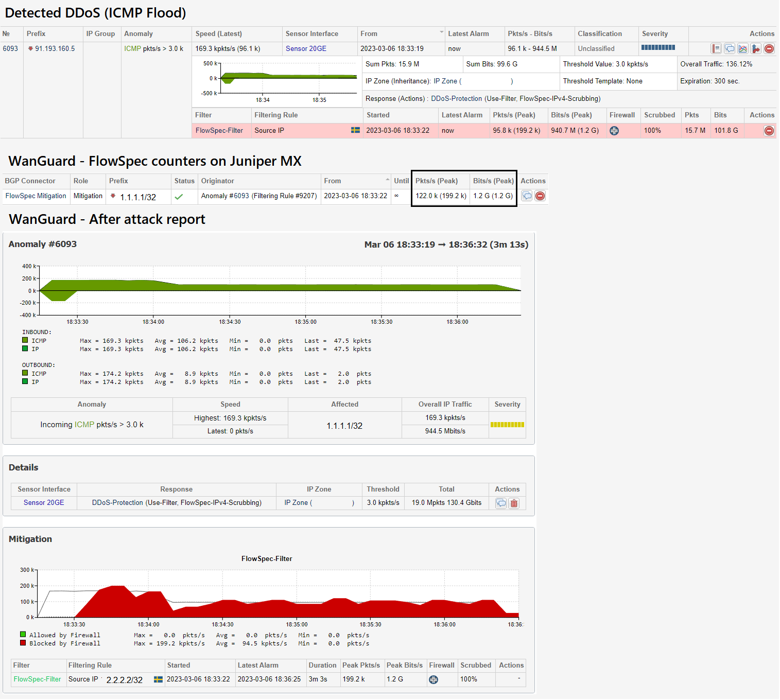Click the Swedish flag next to Source IP filtering rule
Image resolution: width=780 pixels, height=700 pixels.
click(355, 130)
